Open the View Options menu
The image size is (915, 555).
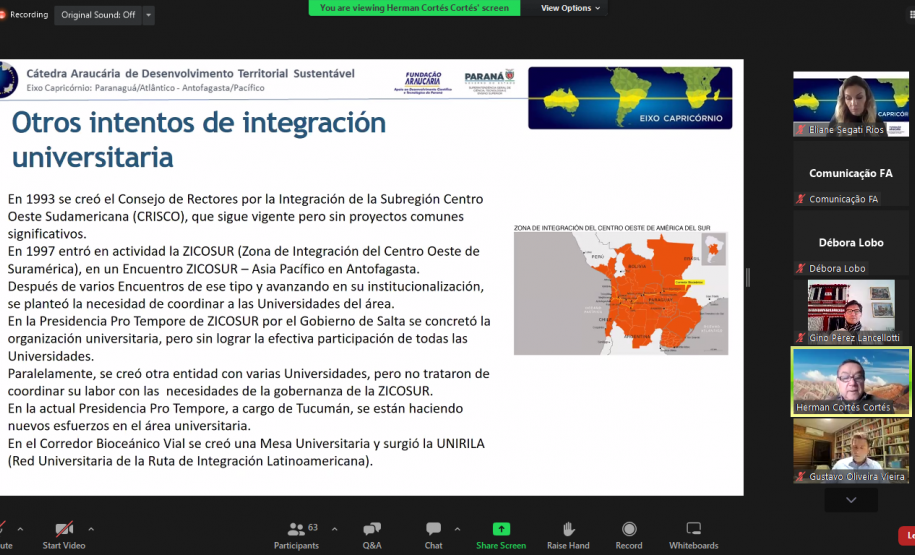[x=571, y=8]
